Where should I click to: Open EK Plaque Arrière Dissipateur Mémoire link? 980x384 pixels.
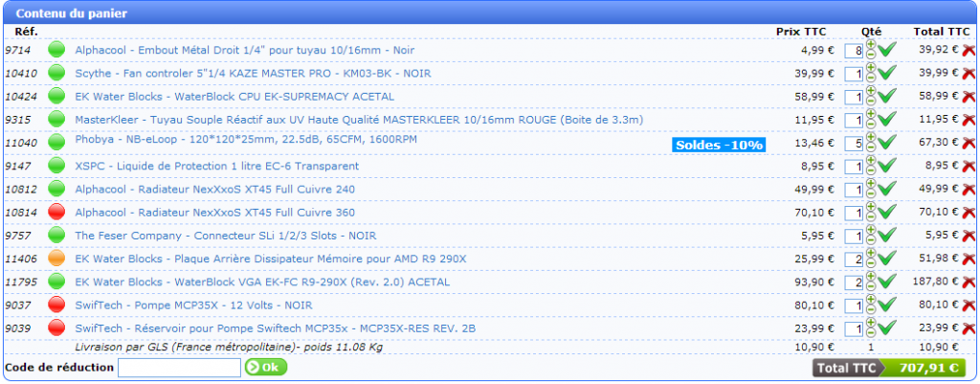[271, 259]
